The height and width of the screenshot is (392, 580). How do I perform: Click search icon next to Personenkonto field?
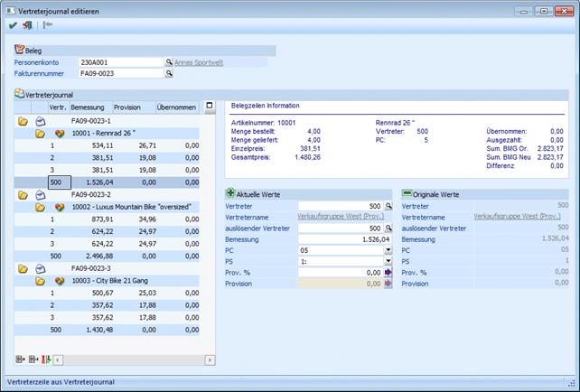click(168, 62)
